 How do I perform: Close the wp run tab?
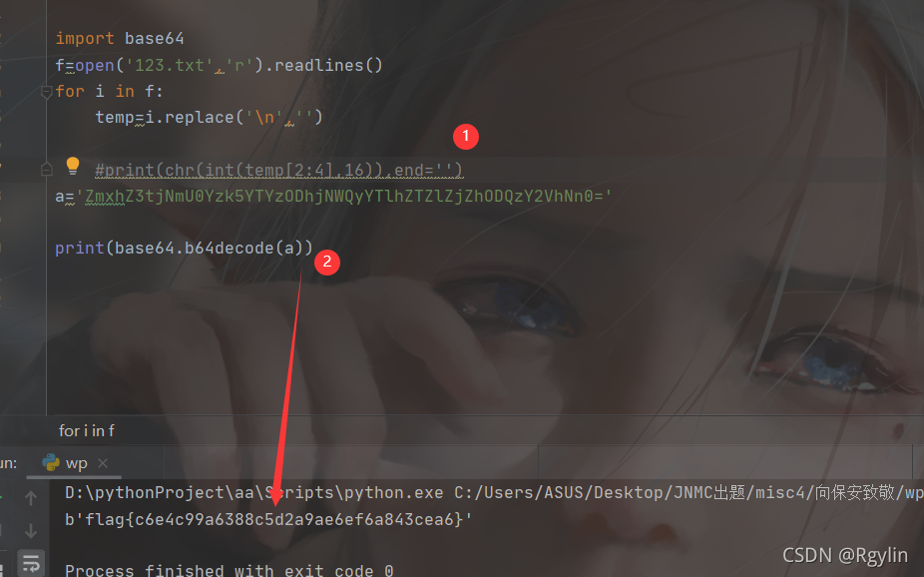103,463
